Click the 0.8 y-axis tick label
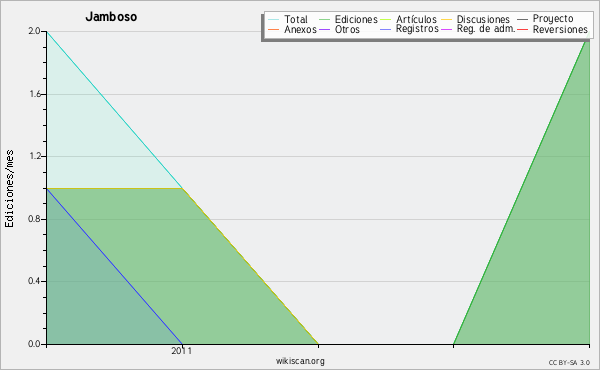 pyautogui.click(x=34, y=219)
